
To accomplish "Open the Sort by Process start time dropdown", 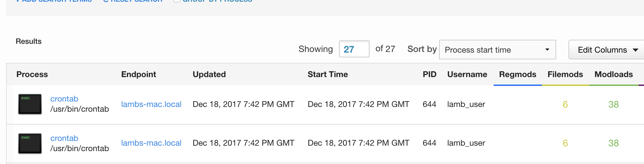I will (x=497, y=50).
